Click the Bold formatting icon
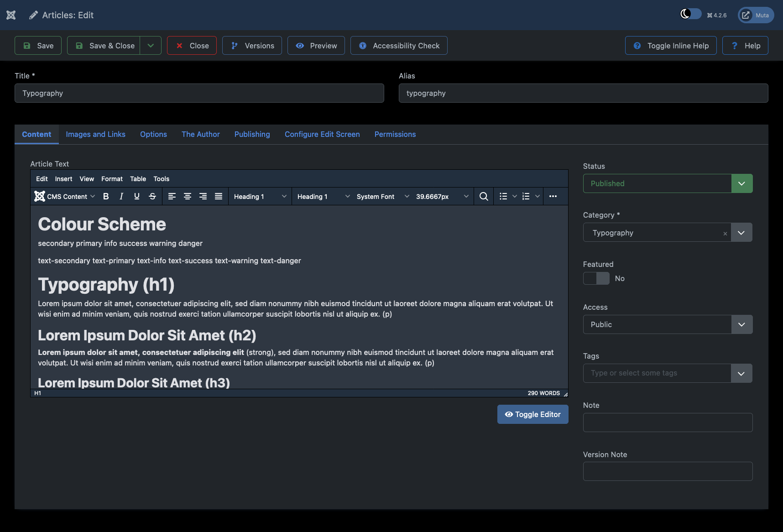Image resolution: width=783 pixels, height=532 pixels. pyautogui.click(x=106, y=196)
